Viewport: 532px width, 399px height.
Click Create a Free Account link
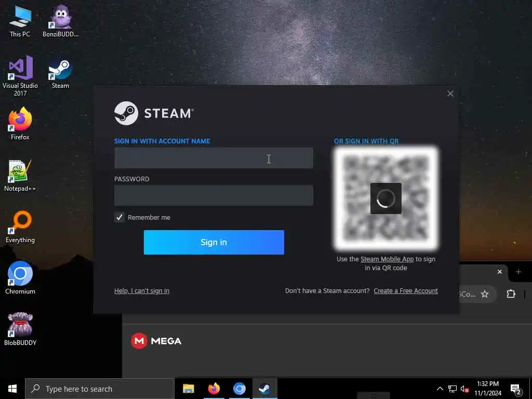[406, 291]
